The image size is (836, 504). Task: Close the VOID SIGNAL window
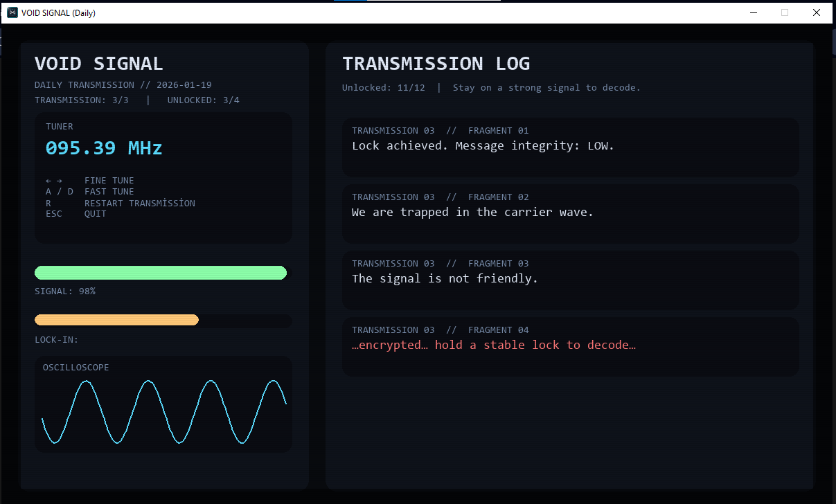coord(817,12)
